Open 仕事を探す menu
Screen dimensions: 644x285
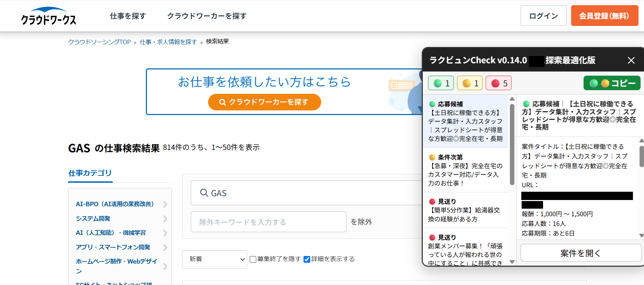[128, 16]
